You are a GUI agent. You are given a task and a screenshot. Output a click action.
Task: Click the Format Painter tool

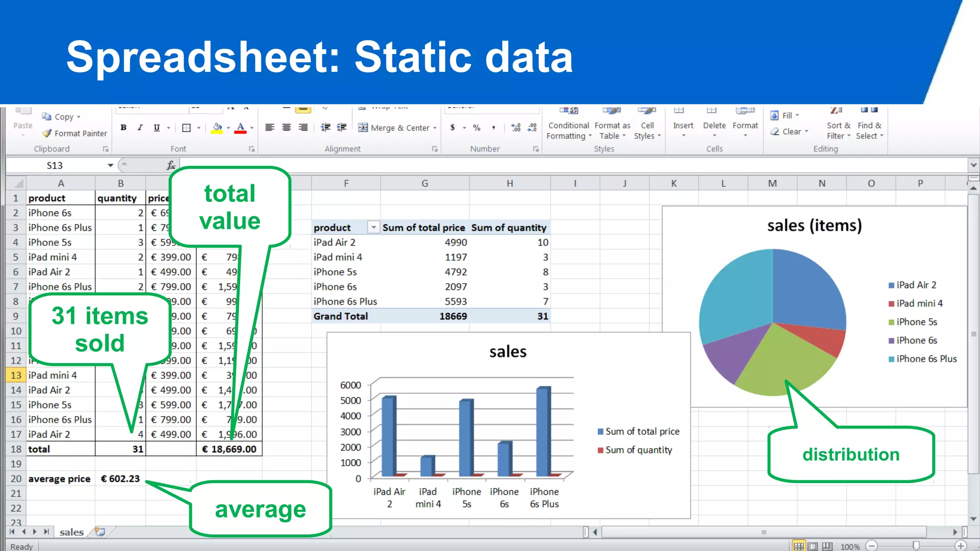point(75,133)
